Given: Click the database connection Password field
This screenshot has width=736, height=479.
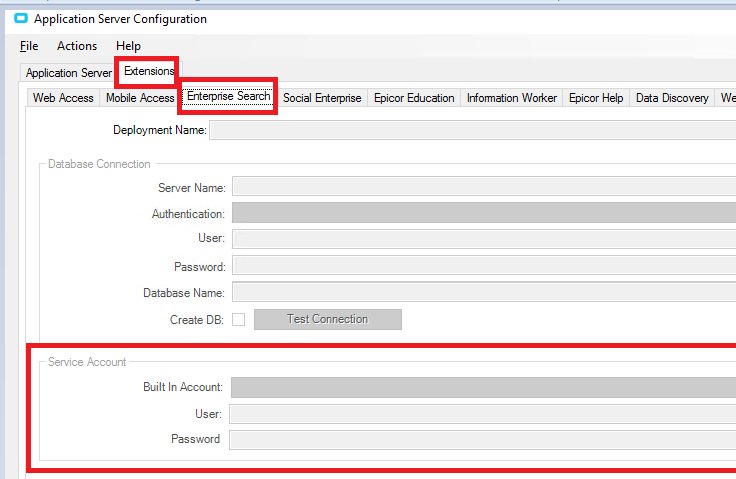Looking at the screenshot, I should tap(484, 266).
